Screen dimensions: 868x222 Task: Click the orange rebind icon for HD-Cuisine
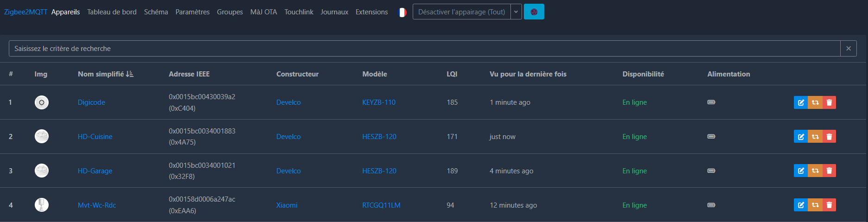[x=815, y=137]
